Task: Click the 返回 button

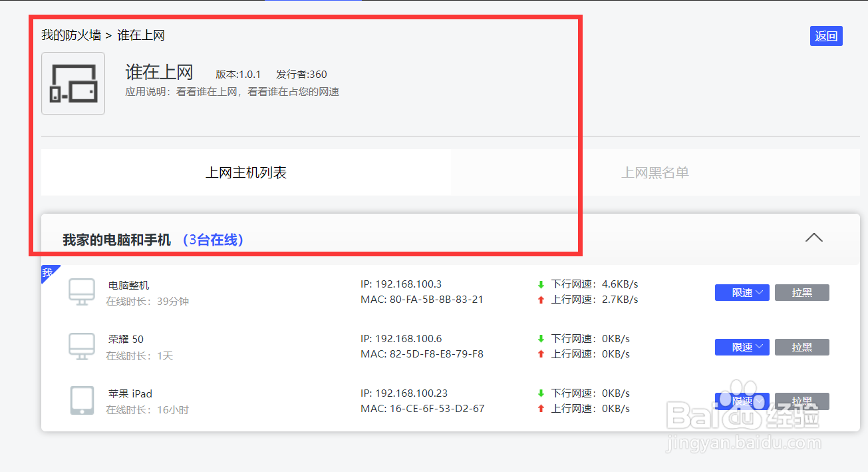Action: click(x=826, y=36)
